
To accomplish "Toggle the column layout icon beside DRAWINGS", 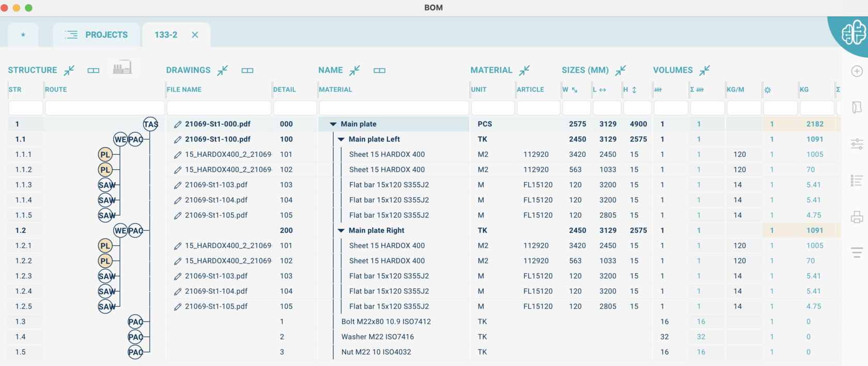I will coord(247,70).
